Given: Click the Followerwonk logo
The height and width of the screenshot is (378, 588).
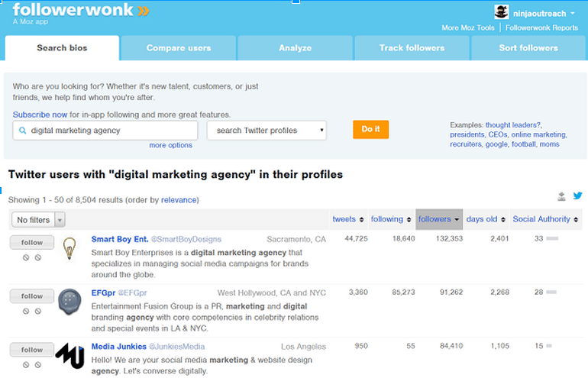Looking at the screenshot, I should point(81,11).
